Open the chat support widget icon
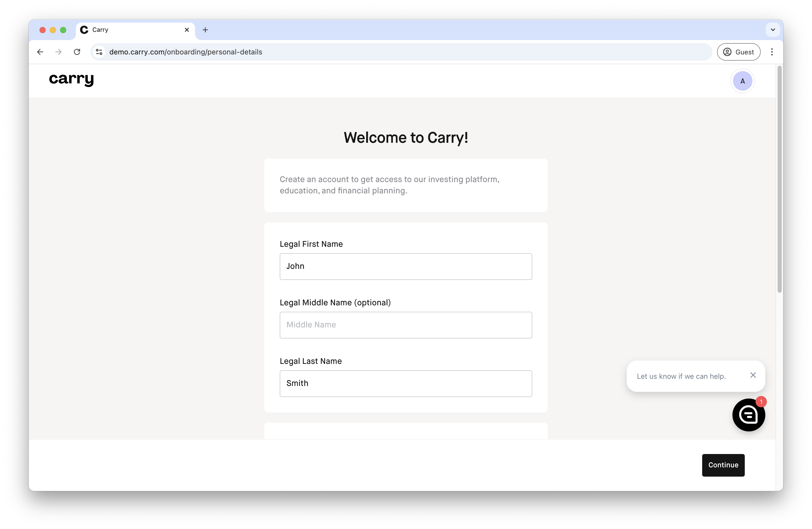 point(749,415)
